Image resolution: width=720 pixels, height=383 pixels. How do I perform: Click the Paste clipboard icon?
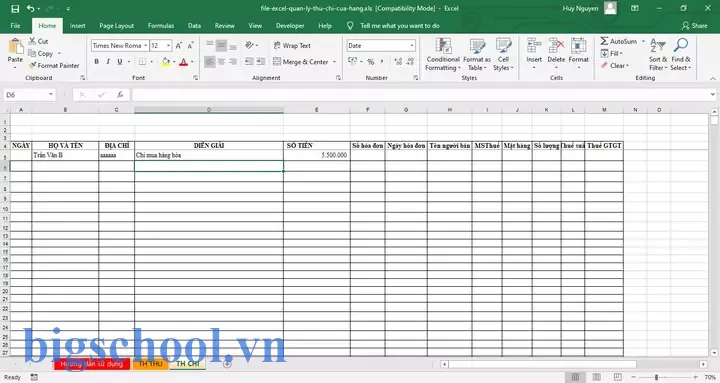tap(15, 47)
